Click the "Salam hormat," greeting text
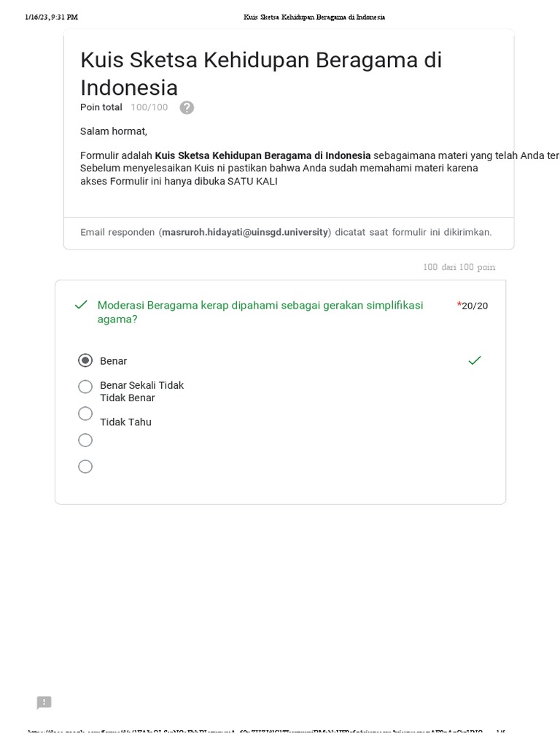560x747 pixels. (114, 131)
